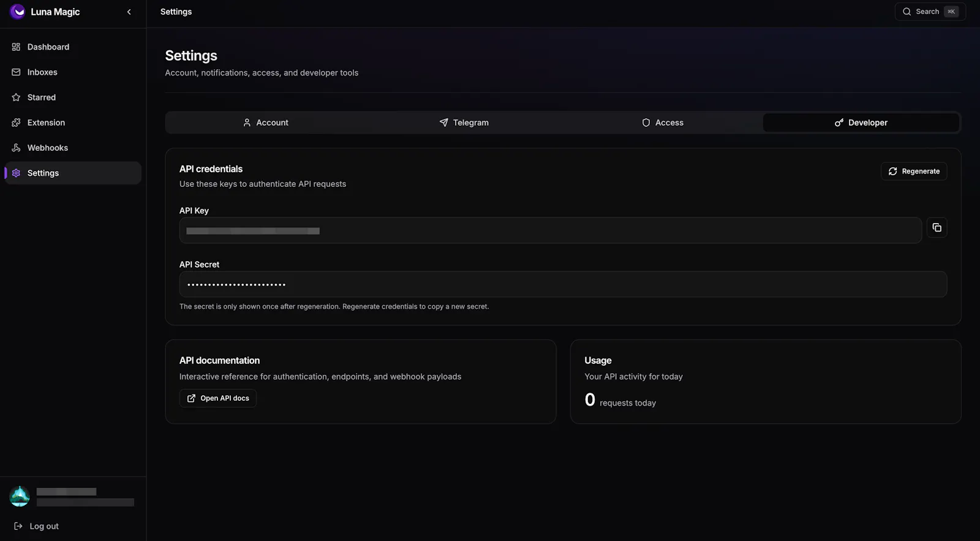Regenerate the API credentials

tap(914, 172)
